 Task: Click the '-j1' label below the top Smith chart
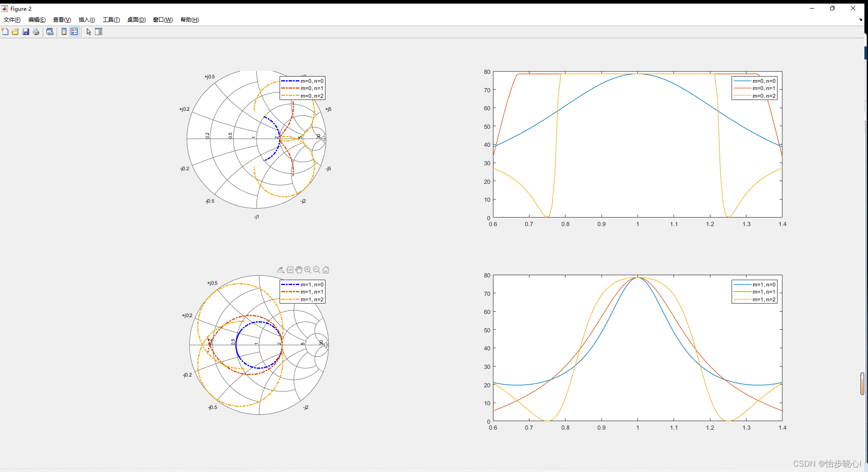tap(256, 217)
